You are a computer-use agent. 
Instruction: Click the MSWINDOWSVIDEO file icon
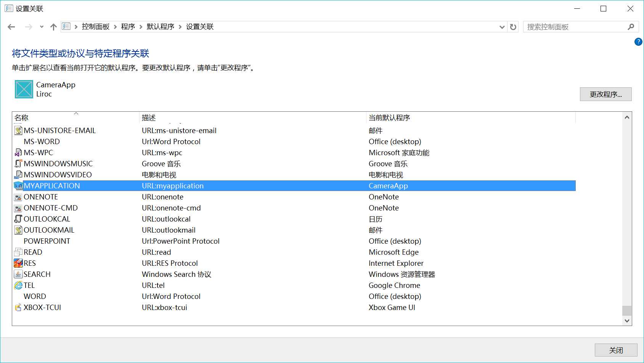[18, 175]
